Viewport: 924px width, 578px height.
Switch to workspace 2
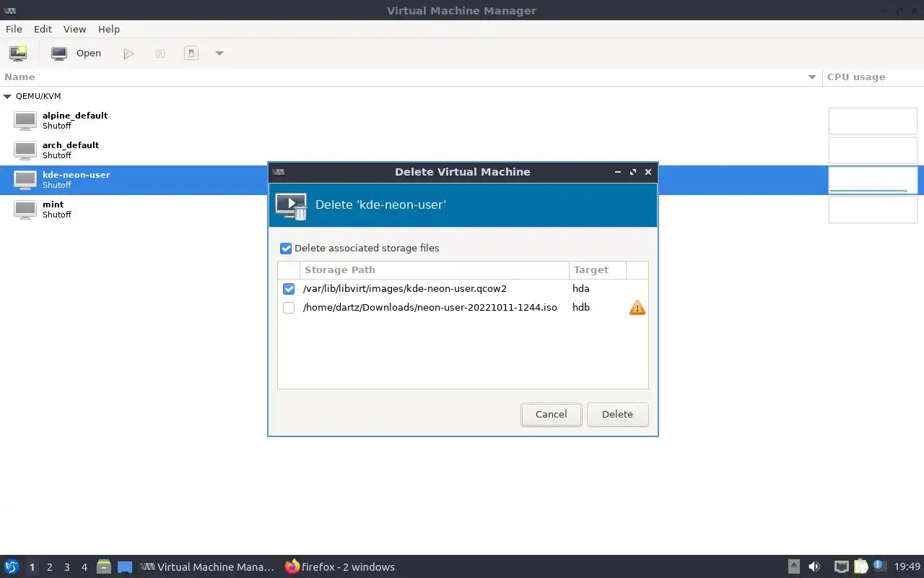pos(49,567)
